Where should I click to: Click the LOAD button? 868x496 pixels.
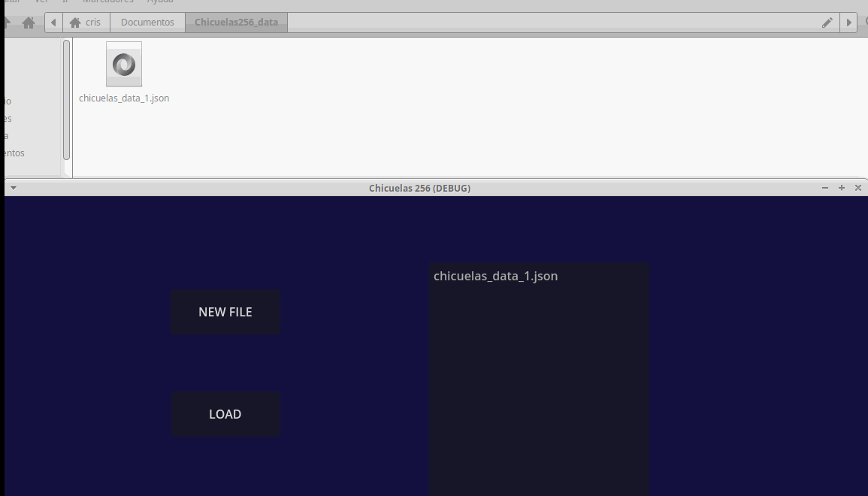[225, 414]
